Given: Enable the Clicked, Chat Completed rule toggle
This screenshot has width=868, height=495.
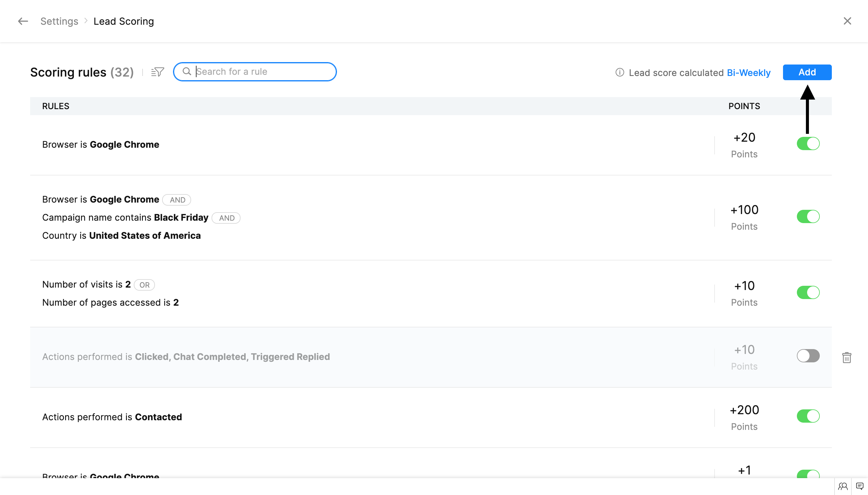Looking at the screenshot, I should (x=808, y=356).
